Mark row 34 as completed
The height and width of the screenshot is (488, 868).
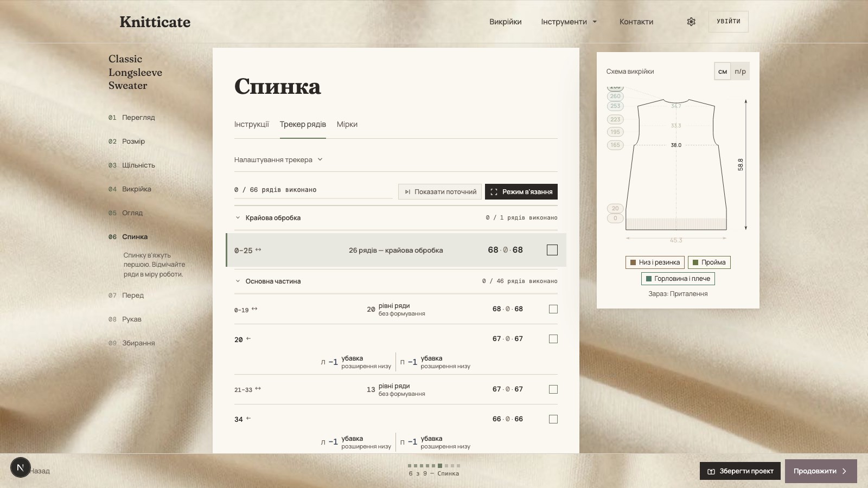click(553, 419)
